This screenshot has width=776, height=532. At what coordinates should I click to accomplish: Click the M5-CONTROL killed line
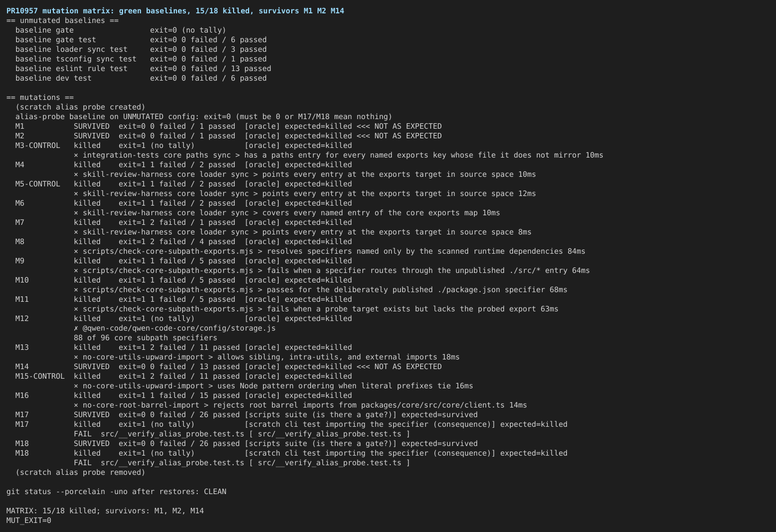click(184, 184)
